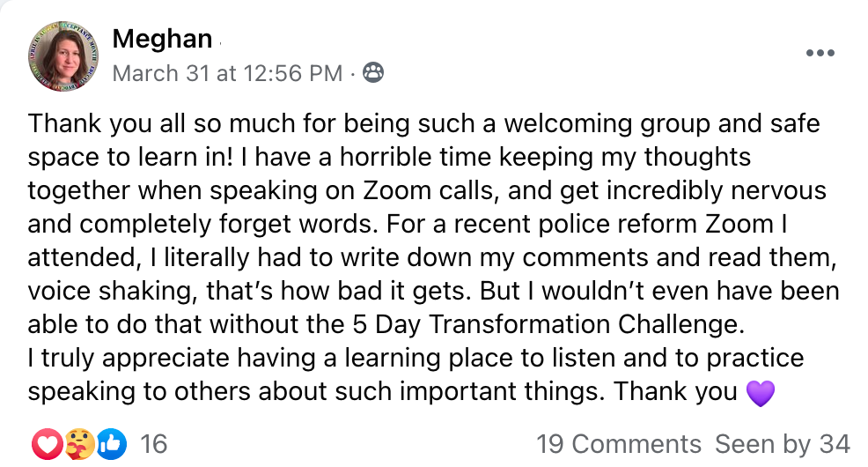
Task: Open Meghan's profile picture
Action: (63, 56)
